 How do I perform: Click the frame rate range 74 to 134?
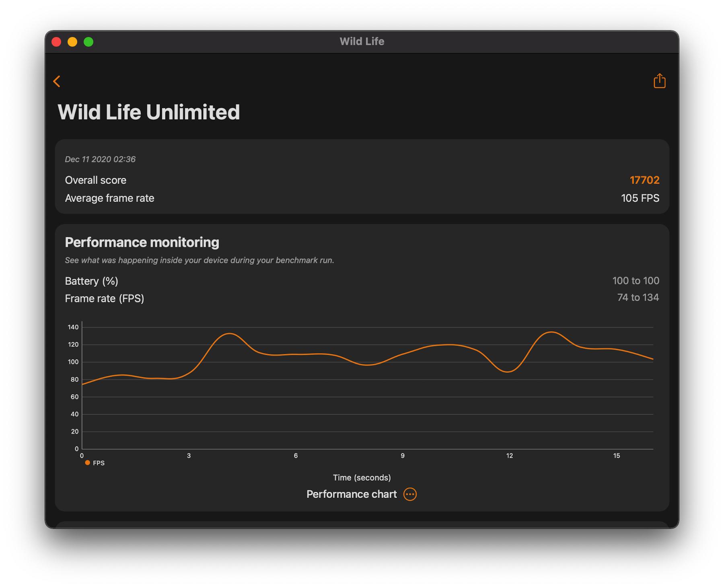[638, 298]
